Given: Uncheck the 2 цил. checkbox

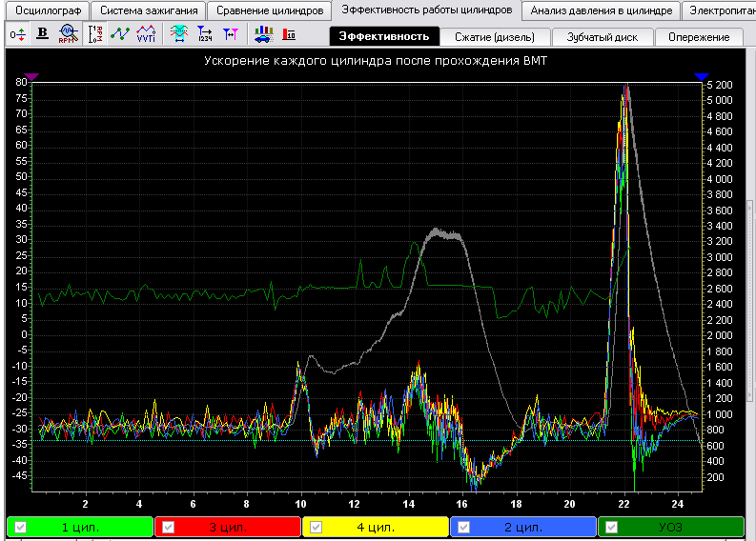Looking at the screenshot, I should [x=463, y=527].
